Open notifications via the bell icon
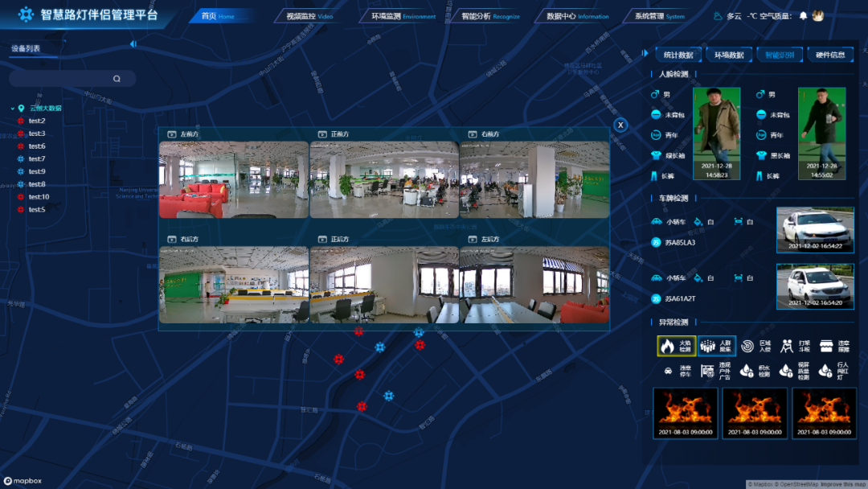The image size is (868, 489). pyautogui.click(x=803, y=15)
